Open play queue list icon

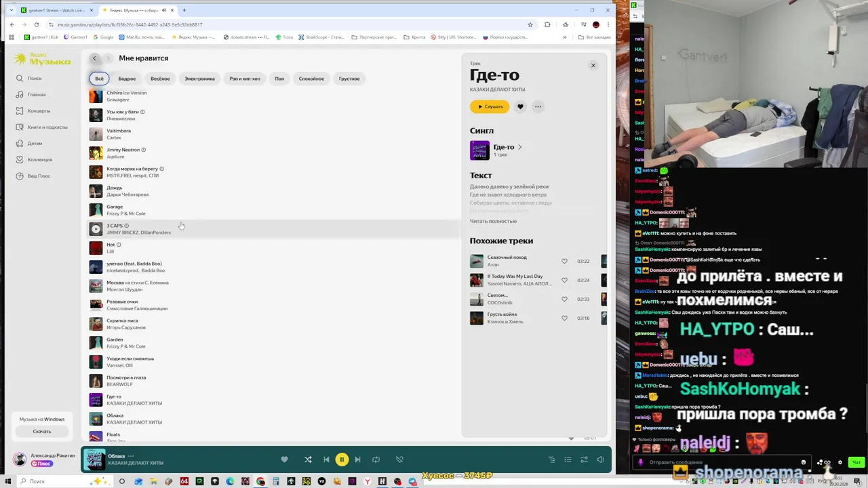point(568,460)
